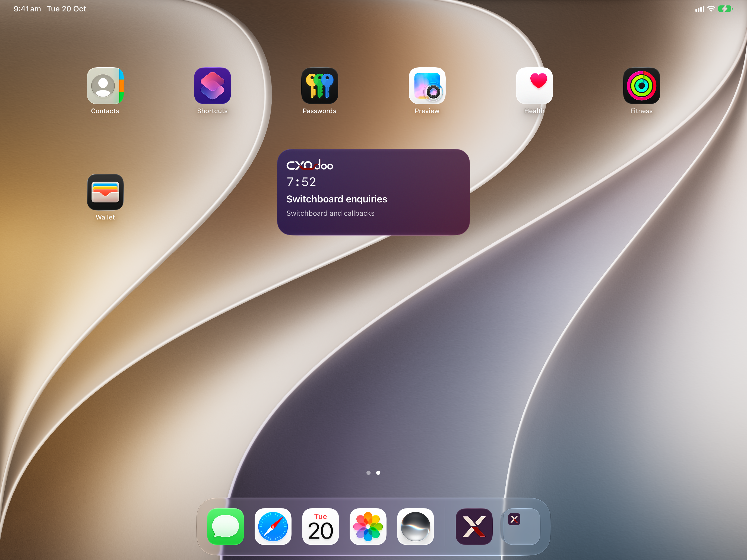Launch the Health app
This screenshot has height=560, width=747.
[534, 86]
